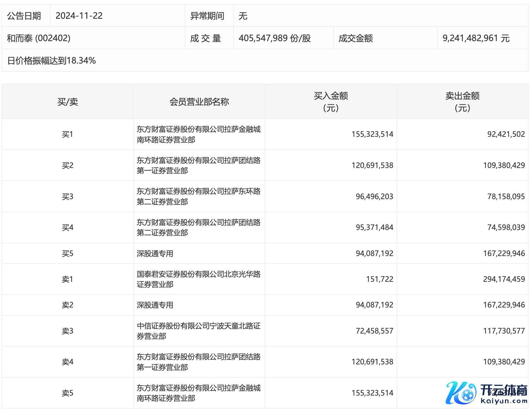This screenshot has width=532, height=411.
Task: Select the announcement date 2024-11-22
Action: 79,16
